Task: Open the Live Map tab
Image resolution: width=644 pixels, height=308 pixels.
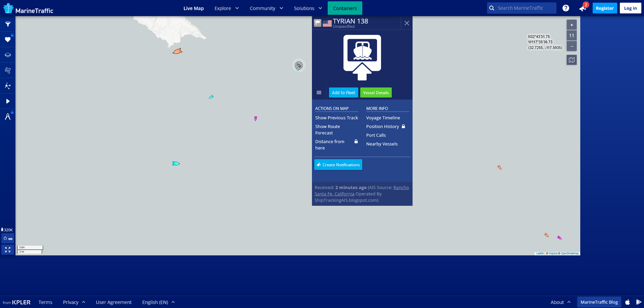Action: [x=194, y=8]
